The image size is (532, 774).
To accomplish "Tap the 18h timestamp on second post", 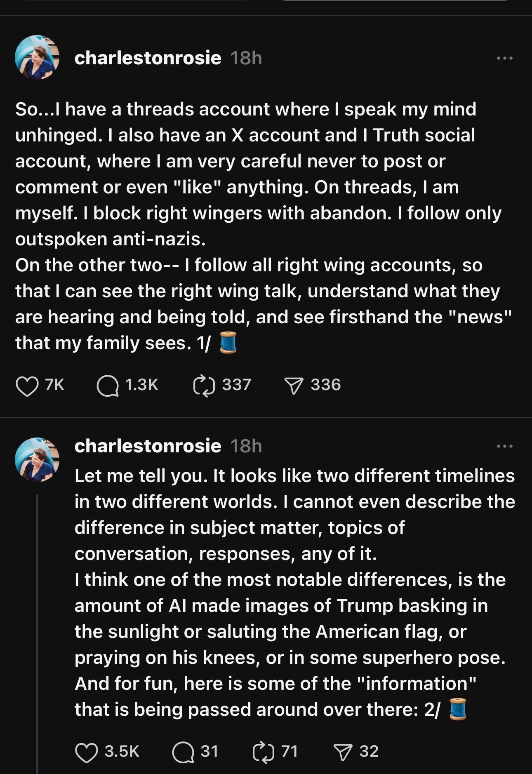I will pos(246,446).
